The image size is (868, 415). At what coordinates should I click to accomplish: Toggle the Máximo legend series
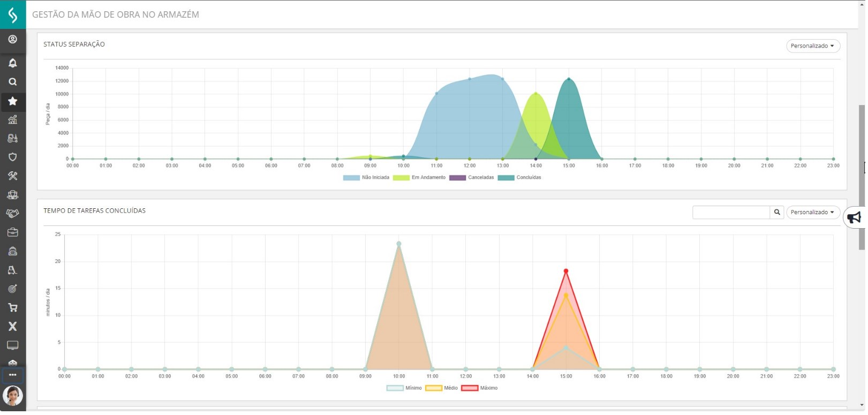tap(480, 388)
